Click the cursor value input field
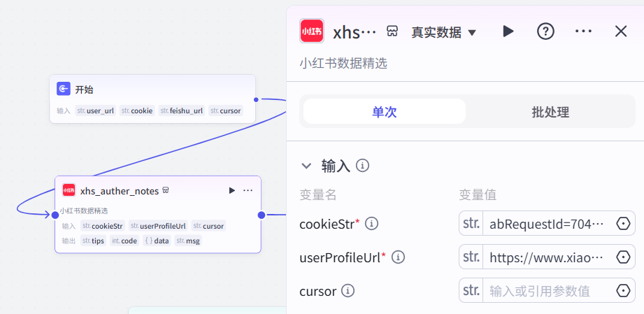Screen dimensions: 644x314 [547, 291]
